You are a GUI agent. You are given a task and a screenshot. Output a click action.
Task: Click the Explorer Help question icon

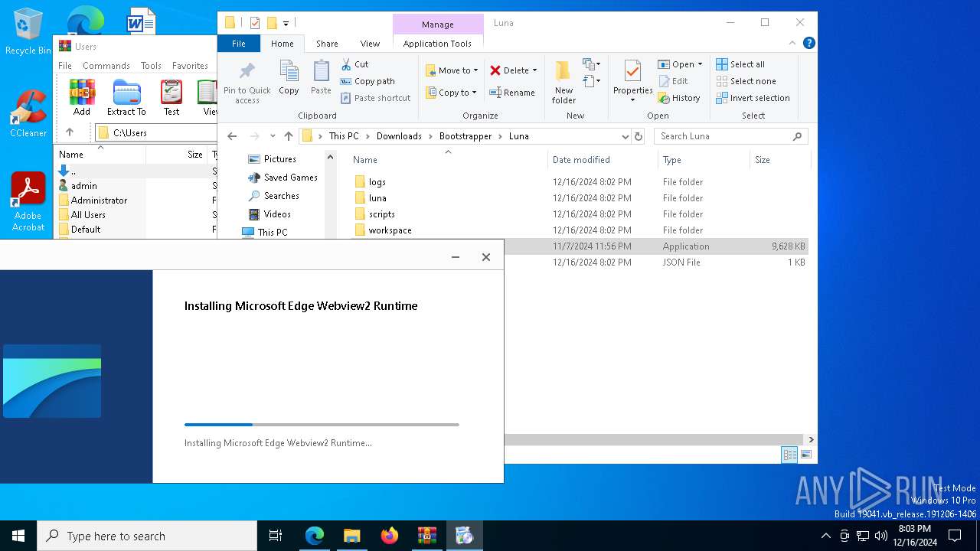808,44
